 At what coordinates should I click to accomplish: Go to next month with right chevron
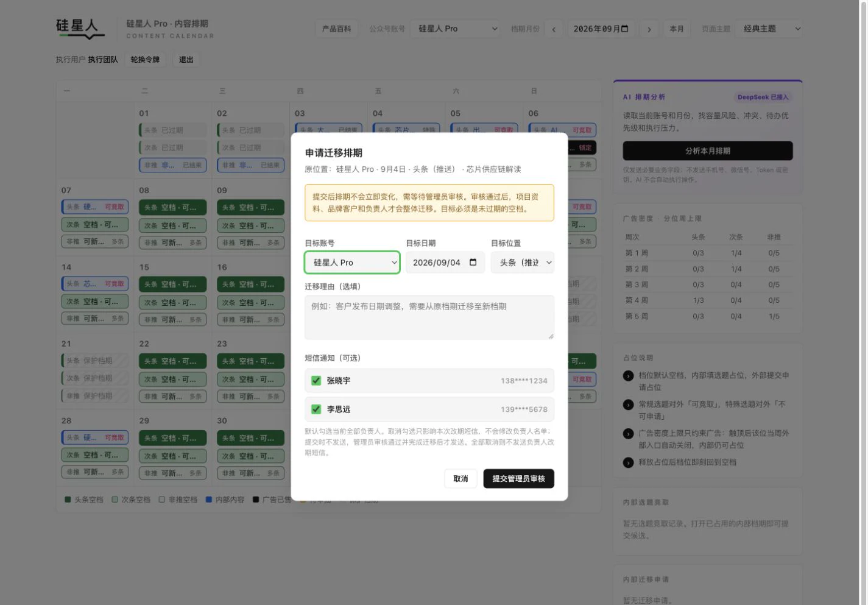pyautogui.click(x=649, y=29)
